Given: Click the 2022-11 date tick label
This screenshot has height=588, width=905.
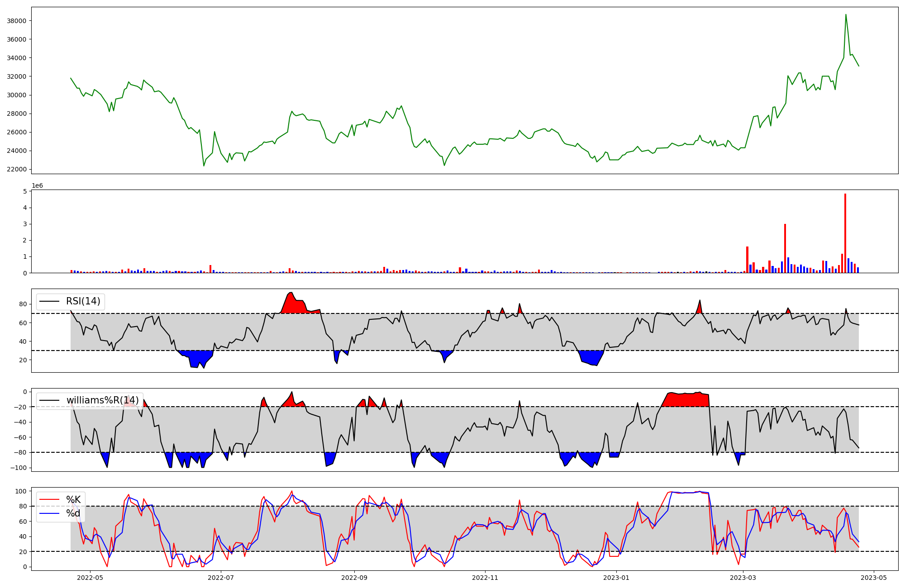Looking at the screenshot, I should point(485,578).
